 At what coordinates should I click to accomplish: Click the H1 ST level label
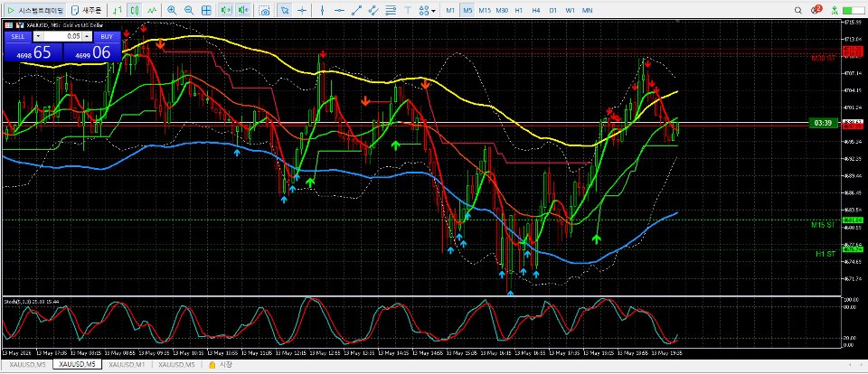pos(825,253)
